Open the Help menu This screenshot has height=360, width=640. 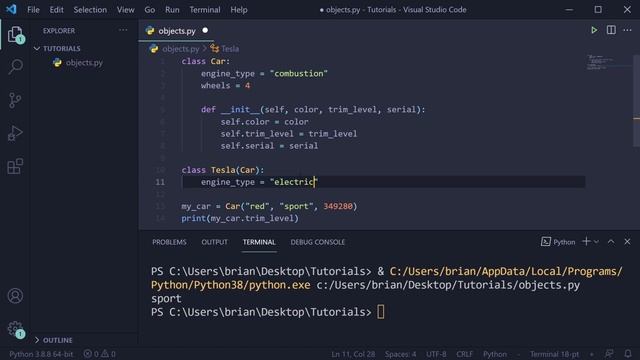pyautogui.click(x=239, y=9)
